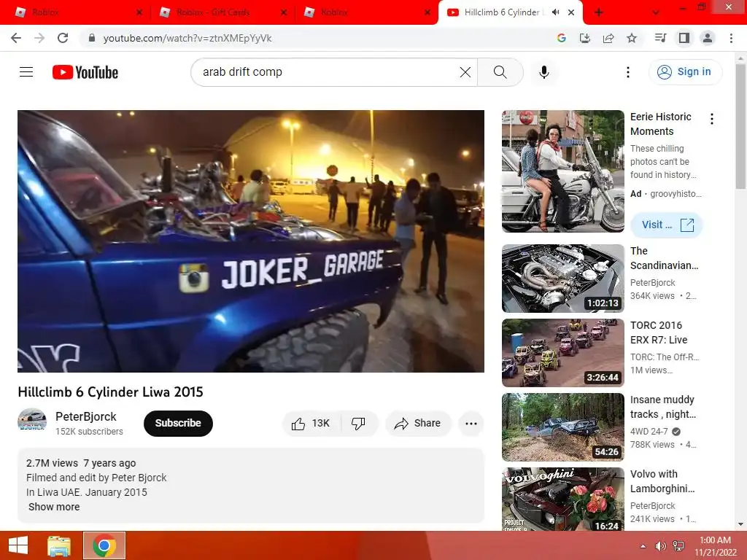Click Google icon in address bar
The width and height of the screenshot is (747, 560).
tap(561, 38)
